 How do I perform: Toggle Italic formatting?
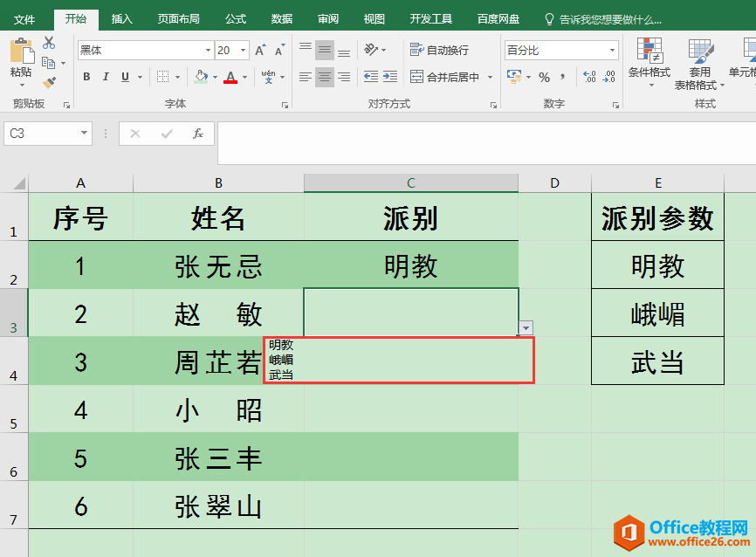coord(106,77)
